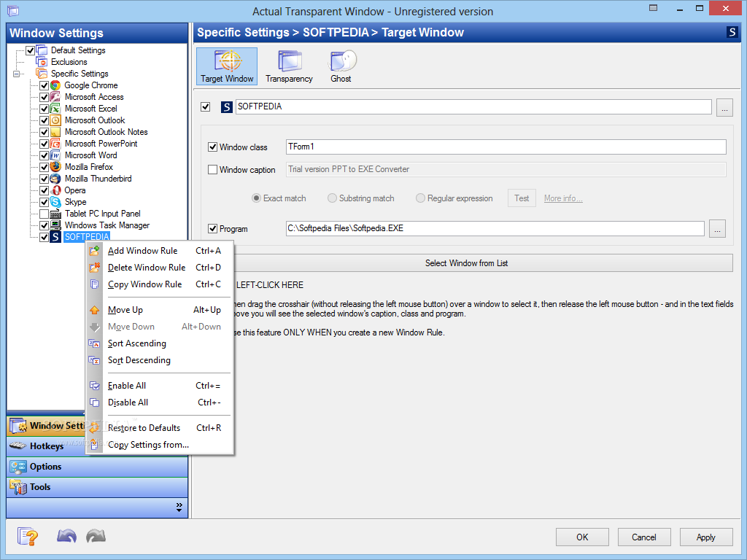This screenshot has width=747, height=560.
Task: Click the Sort Ascending icon in menu
Action: (94, 343)
